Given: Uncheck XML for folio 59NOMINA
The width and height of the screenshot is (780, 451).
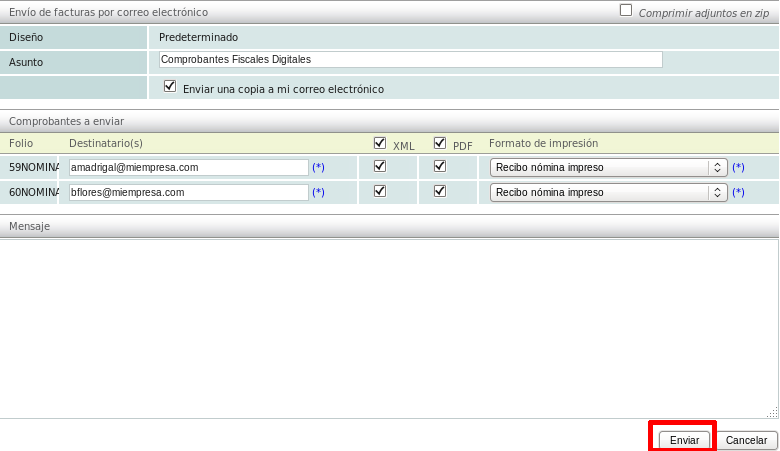Looking at the screenshot, I should pos(380,166).
